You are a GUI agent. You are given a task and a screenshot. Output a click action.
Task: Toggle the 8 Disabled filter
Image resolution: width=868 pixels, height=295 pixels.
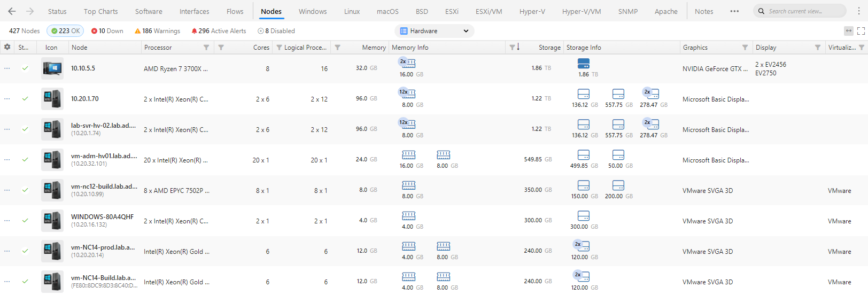tap(276, 31)
